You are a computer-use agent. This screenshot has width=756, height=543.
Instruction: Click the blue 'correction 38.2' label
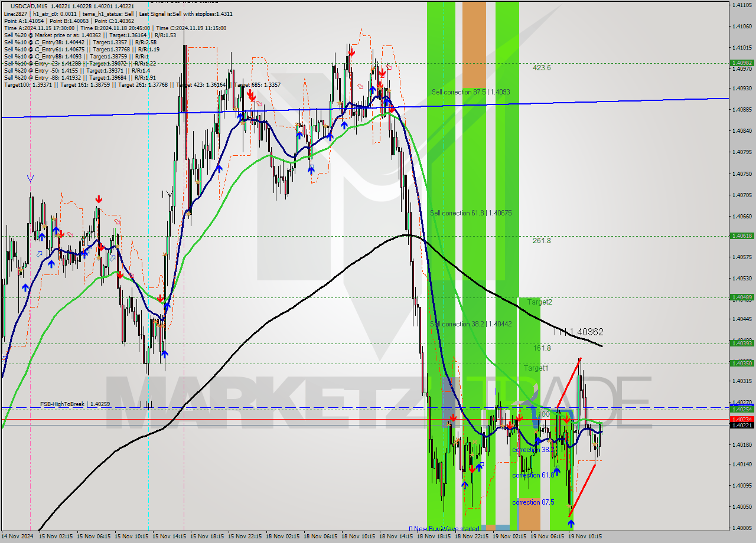pyautogui.click(x=533, y=450)
